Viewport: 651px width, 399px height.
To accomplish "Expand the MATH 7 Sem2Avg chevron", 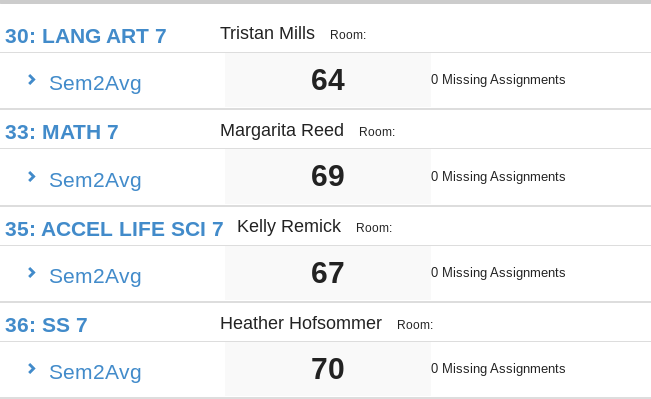I will (32, 177).
